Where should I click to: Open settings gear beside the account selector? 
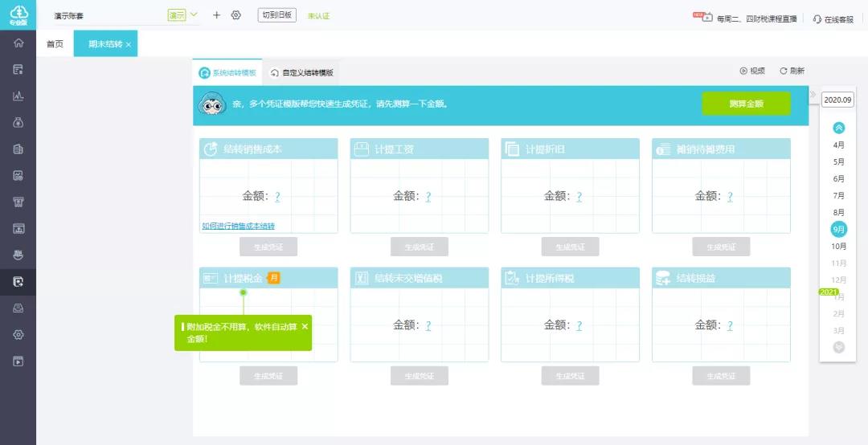pyautogui.click(x=235, y=15)
